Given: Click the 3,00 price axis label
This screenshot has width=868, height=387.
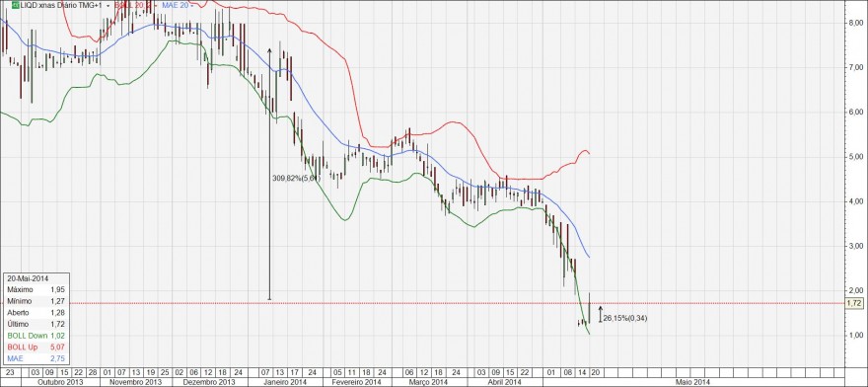Looking at the screenshot, I should [x=857, y=246].
